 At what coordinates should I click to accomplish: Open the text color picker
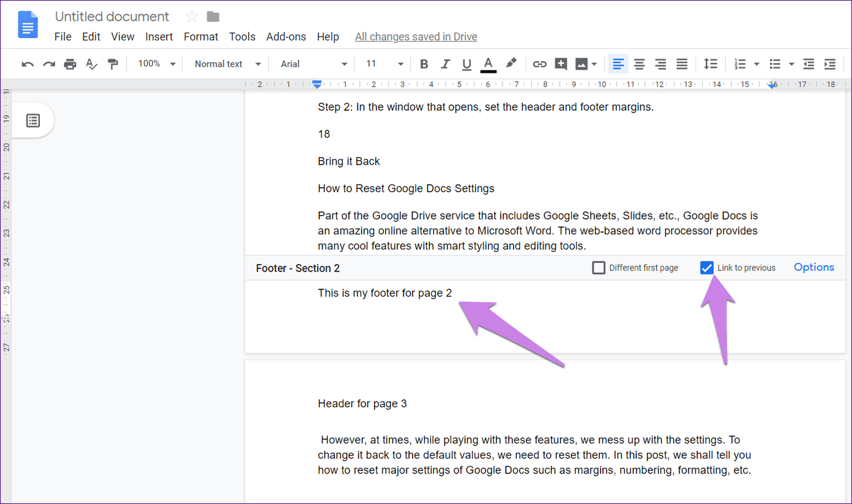pyautogui.click(x=488, y=64)
